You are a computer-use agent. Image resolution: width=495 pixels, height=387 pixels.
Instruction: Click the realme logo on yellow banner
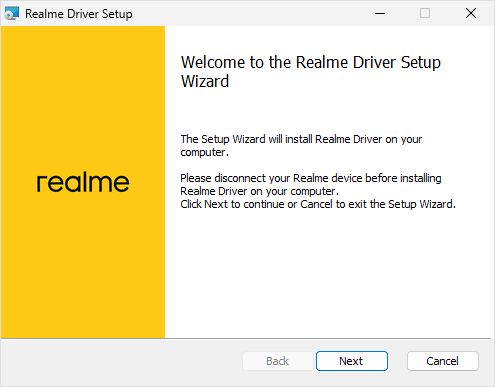[83, 182]
